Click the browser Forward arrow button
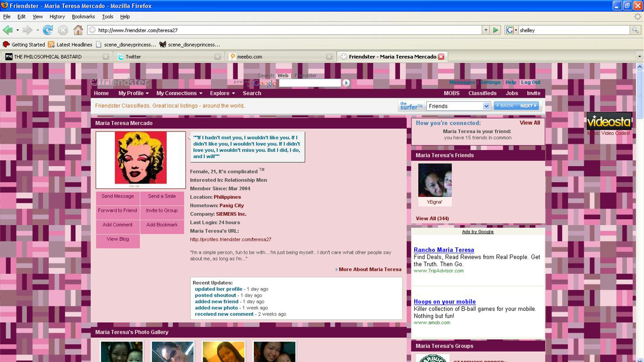This screenshot has width=644, height=362. tap(27, 30)
